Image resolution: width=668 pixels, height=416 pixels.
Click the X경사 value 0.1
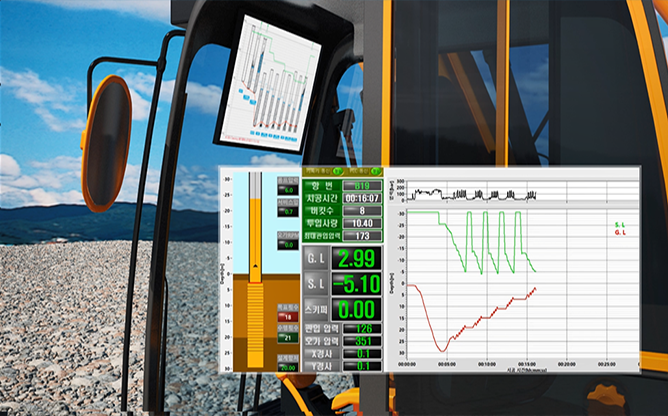click(363, 353)
